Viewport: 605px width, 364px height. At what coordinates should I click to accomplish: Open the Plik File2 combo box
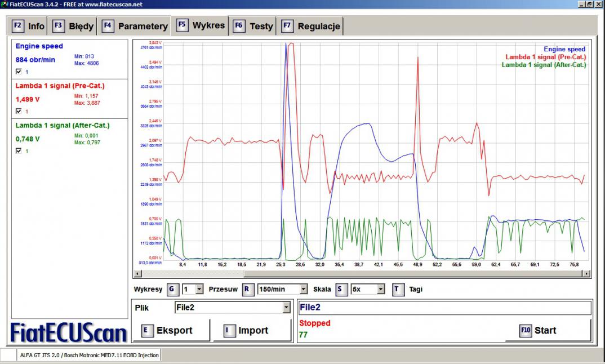(286, 307)
